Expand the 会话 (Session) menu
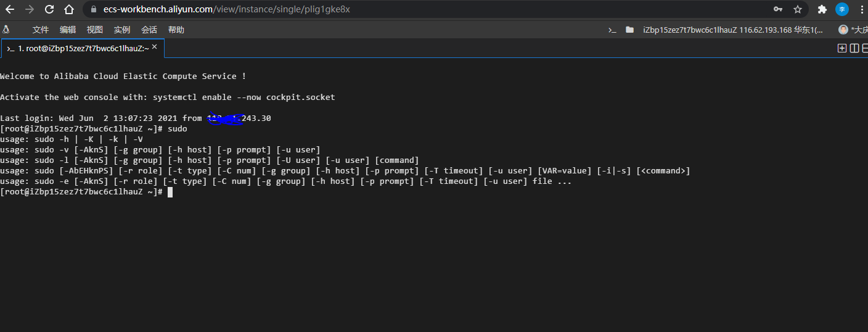This screenshot has width=868, height=332. 149,30
